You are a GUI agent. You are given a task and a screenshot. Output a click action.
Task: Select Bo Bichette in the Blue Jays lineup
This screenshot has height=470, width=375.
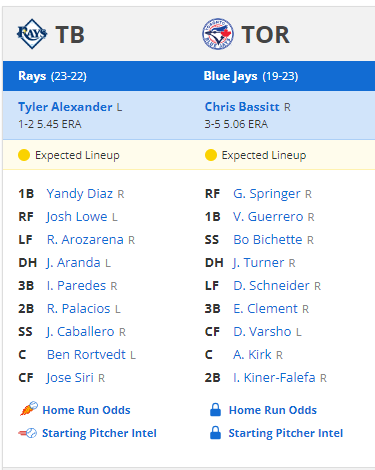pos(268,240)
